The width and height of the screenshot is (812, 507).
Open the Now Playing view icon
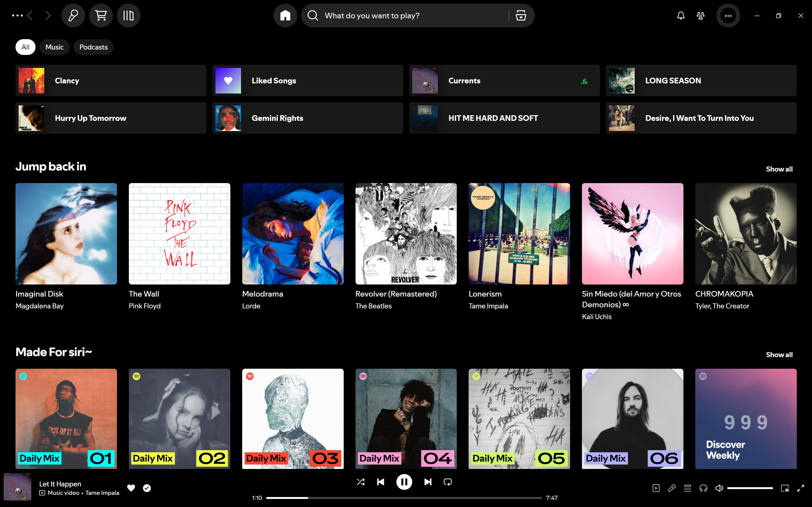(656, 488)
